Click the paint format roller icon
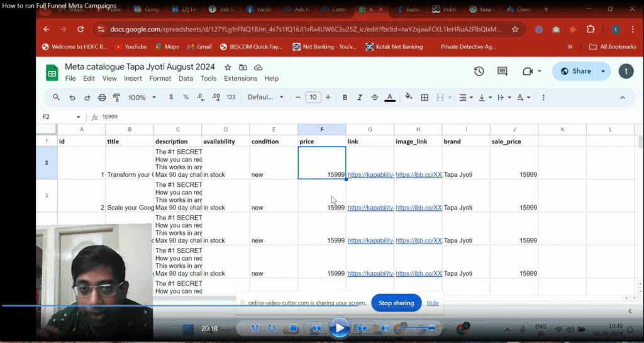Viewport: 644px width, 343px height. (x=116, y=98)
